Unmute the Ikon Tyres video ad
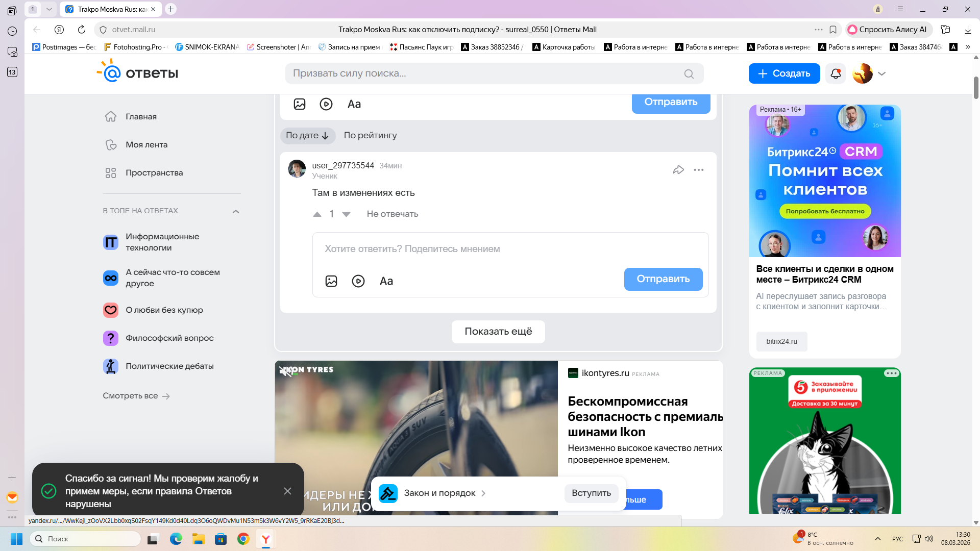Screen dimensions: 980x551 285,371
